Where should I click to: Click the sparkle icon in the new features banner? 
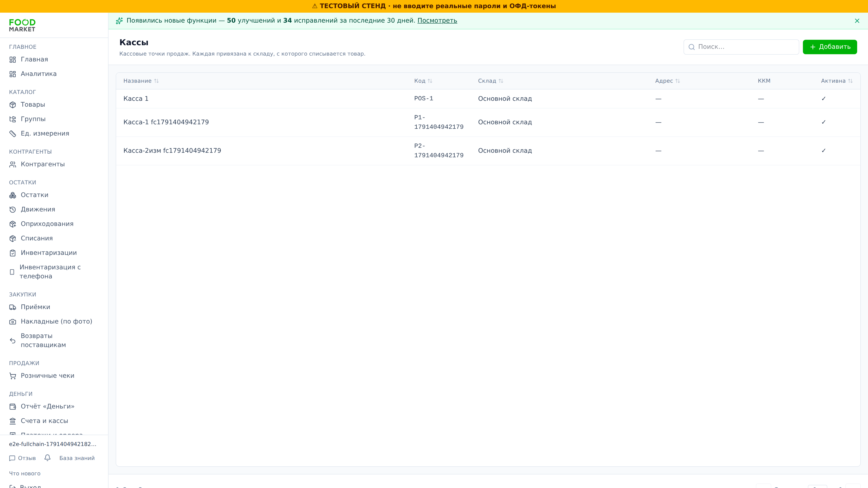point(119,21)
